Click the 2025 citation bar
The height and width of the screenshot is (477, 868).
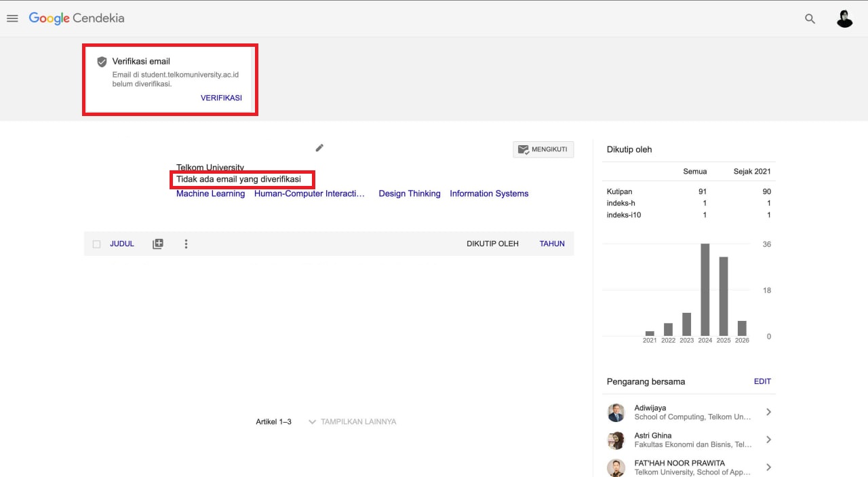(724, 297)
